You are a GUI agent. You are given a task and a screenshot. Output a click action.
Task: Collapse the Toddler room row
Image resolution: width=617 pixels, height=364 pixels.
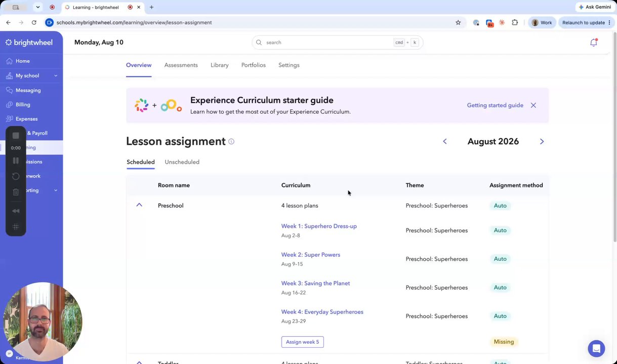139,362
